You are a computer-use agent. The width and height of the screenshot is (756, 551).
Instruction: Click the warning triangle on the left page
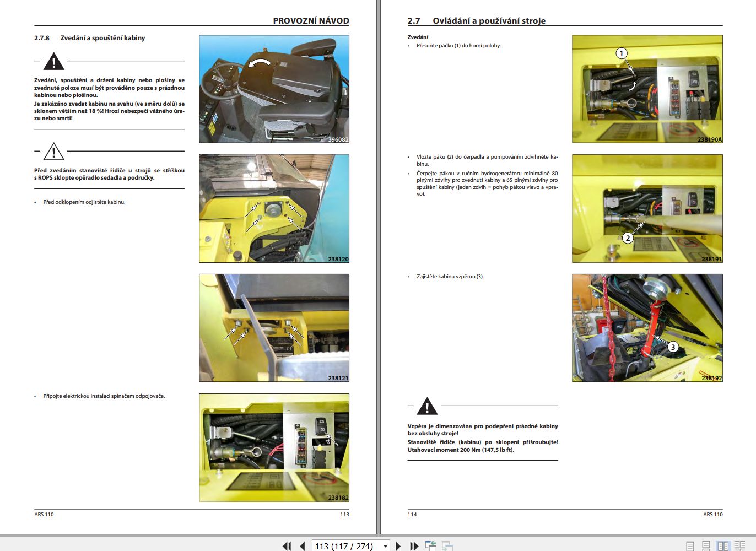click(53, 62)
